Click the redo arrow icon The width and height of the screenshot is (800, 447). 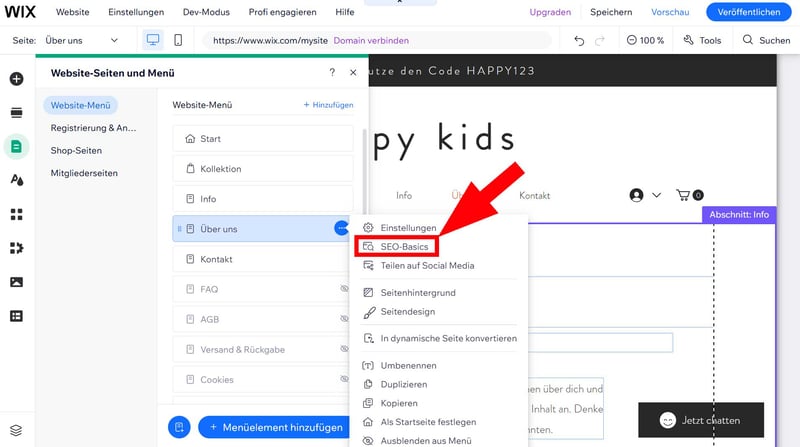point(600,40)
